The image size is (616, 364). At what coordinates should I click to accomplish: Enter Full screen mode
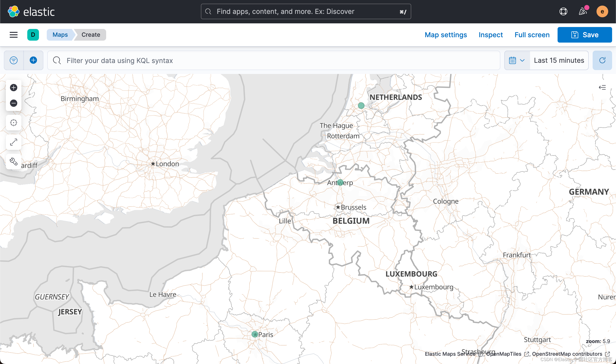pos(532,35)
